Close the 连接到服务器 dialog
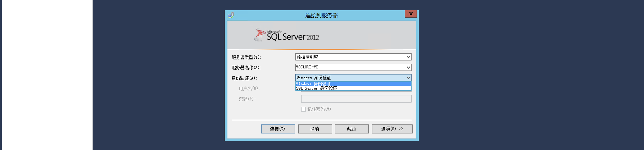Image resolution: width=644 pixels, height=150 pixels. coord(411,14)
